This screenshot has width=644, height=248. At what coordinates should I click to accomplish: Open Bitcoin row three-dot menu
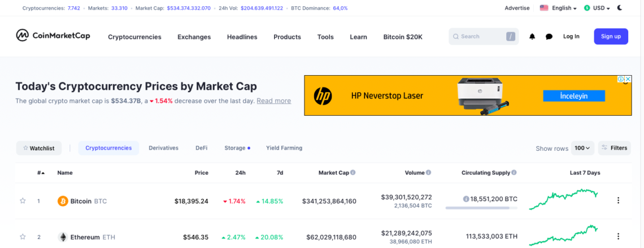click(x=618, y=201)
